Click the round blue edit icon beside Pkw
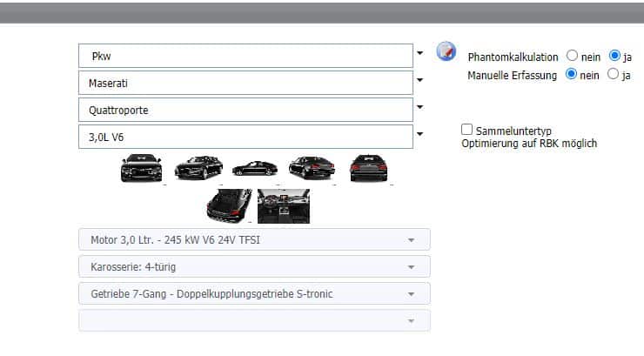Screen dimensions: 644x356 (x=446, y=51)
